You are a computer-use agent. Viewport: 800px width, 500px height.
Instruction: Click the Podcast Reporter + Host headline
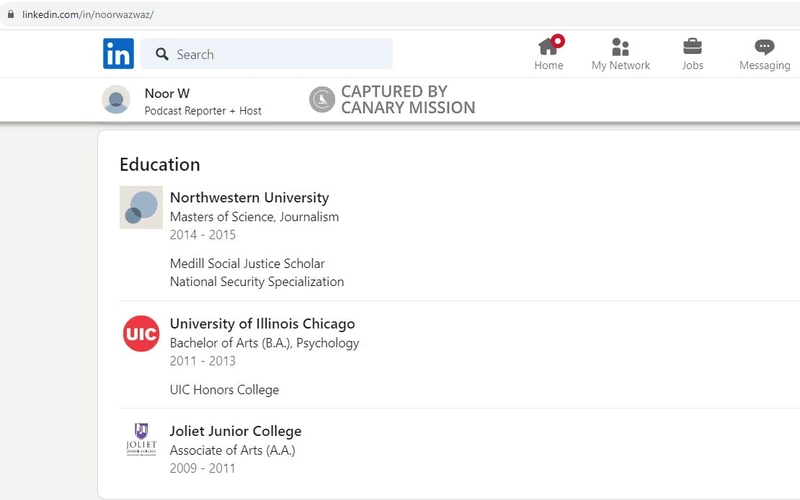point(203,111)
